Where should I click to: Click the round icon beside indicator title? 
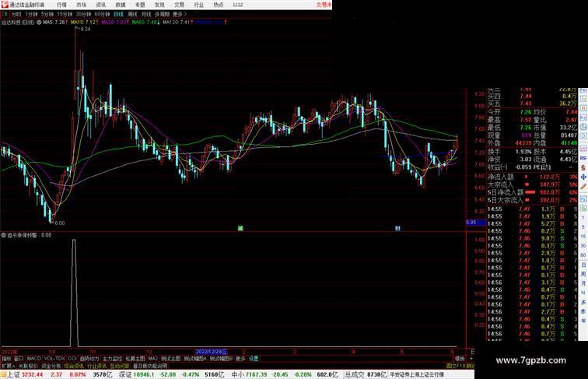(3, 235)
